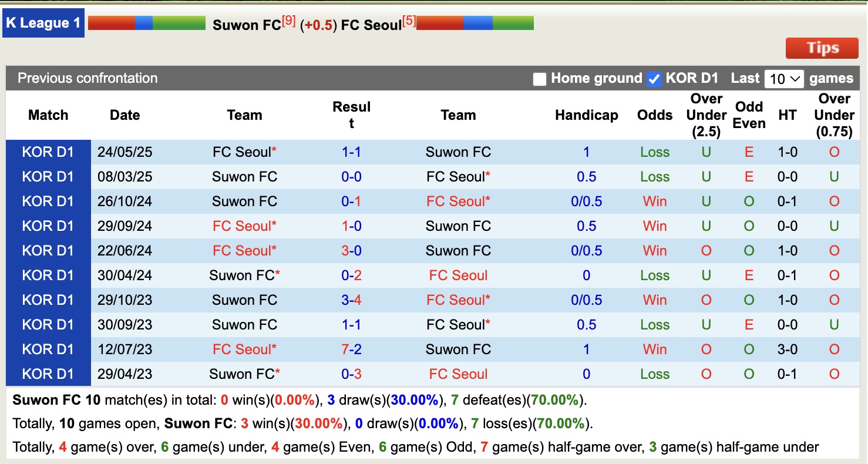Viewport: 868px width, 464px height.
Task: Click the Previous confrontation header bar
Action: [x=88, y=78]
